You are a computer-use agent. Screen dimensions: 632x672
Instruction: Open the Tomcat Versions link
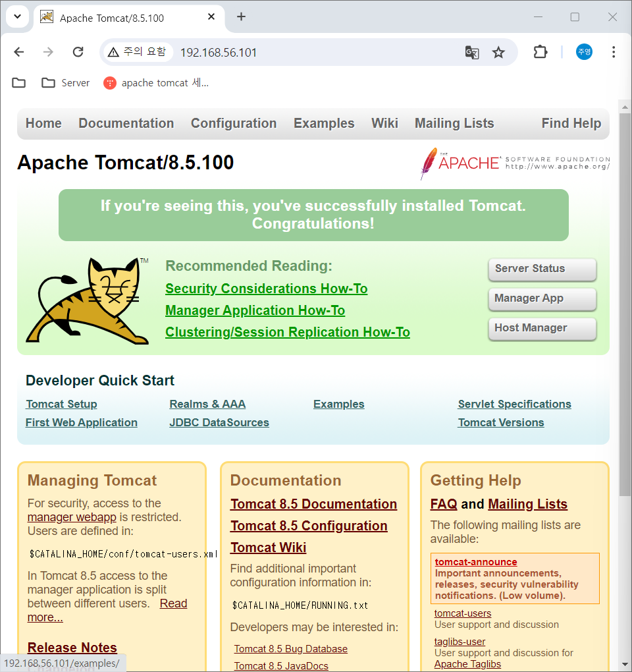coord(501,422)
